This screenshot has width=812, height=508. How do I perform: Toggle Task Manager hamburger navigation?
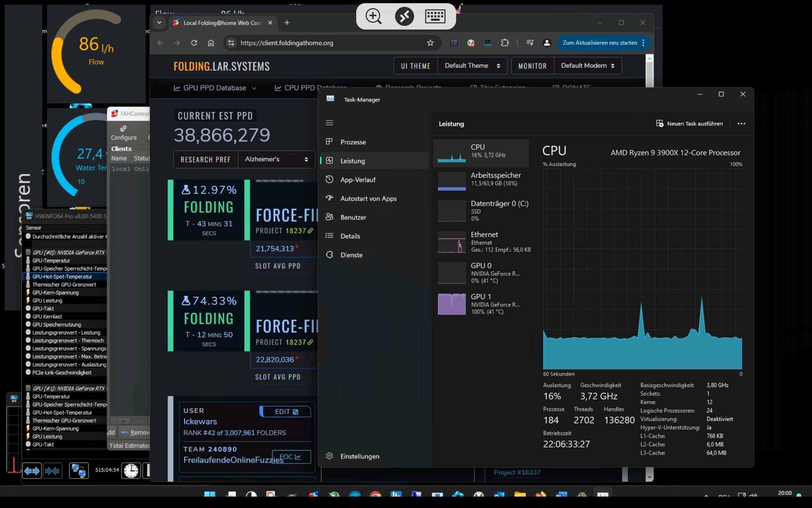pyautogui.click(x=329, y=123)
